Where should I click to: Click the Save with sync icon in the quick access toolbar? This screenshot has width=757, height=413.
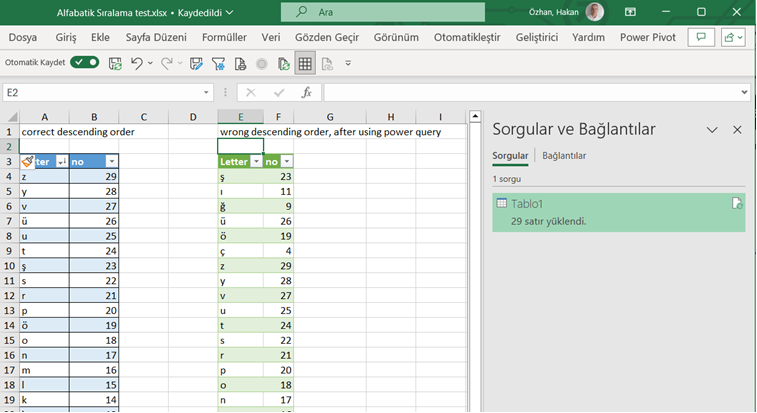click(x=115, y=63)
